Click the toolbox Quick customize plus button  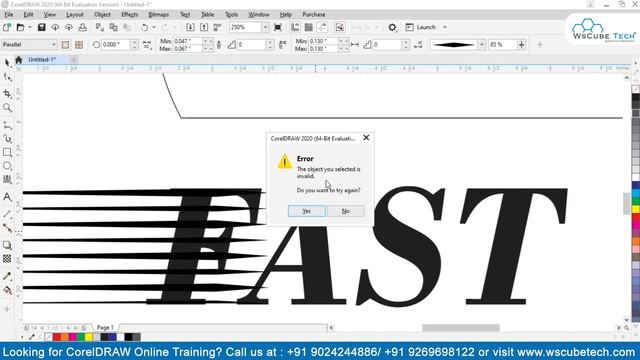point(7,309)
